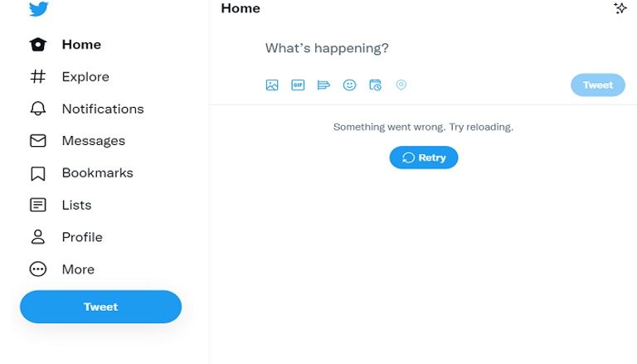The height and width of the screenshot is (364, 637).
Task: Click the compose box Tweet button
Action: pyautogui.click(x=597, y=85)
